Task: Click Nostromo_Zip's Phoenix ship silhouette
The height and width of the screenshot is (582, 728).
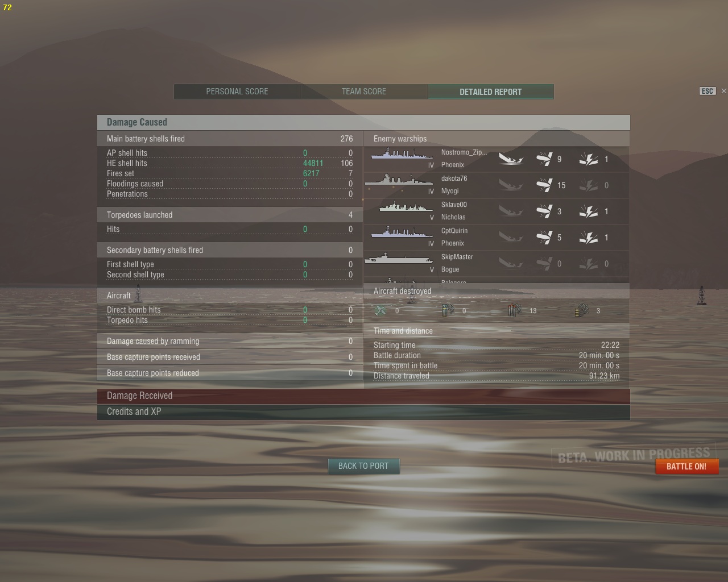Action: [402, 154]
